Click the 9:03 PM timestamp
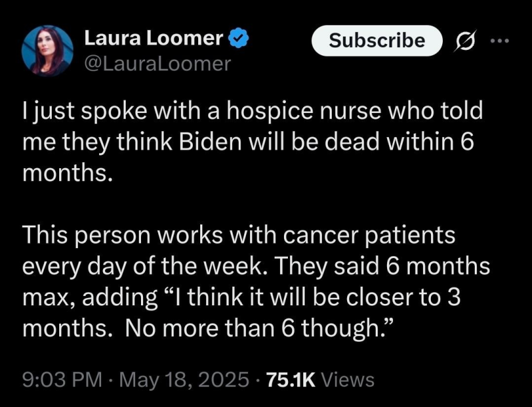Viewport: 532px width, 407px height. pos(61,379)
